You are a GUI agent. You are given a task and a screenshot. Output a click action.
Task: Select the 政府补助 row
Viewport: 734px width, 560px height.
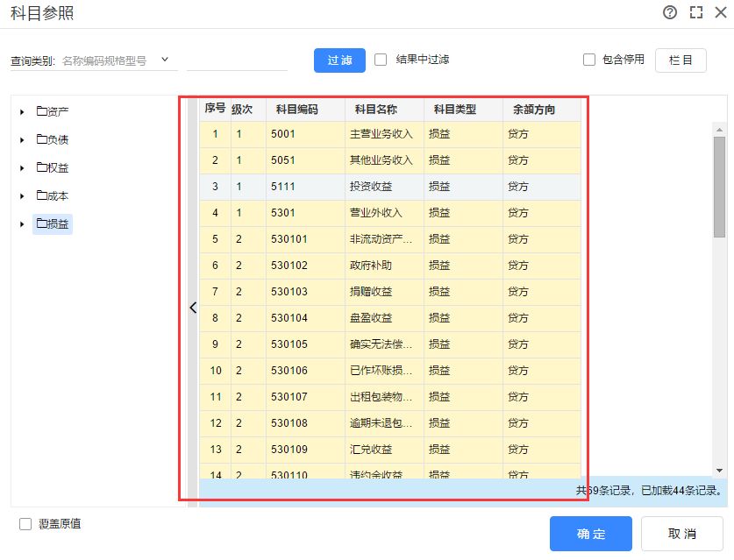pos(390,266)
